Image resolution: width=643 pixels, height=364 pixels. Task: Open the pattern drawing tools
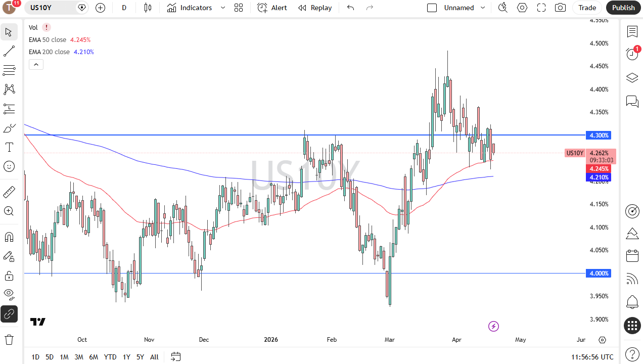click(9, 89)
